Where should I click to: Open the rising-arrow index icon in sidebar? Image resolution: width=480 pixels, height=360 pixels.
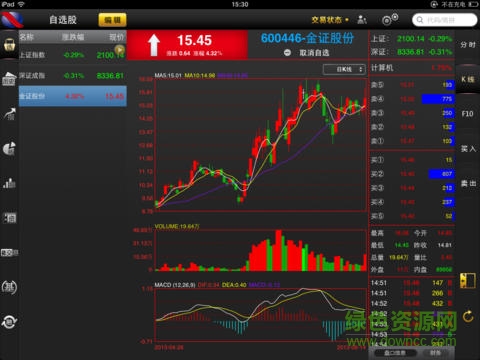[x=10, y=114]
